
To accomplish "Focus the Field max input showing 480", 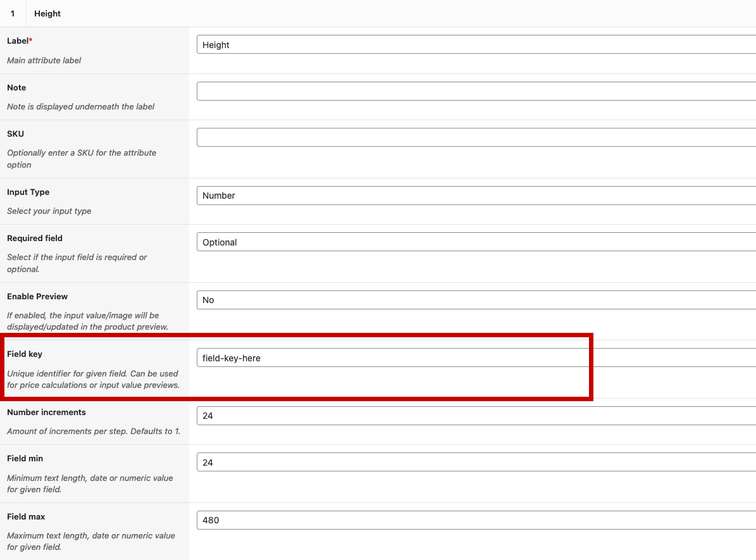I will pyautogui.click(x=474, y=520).
